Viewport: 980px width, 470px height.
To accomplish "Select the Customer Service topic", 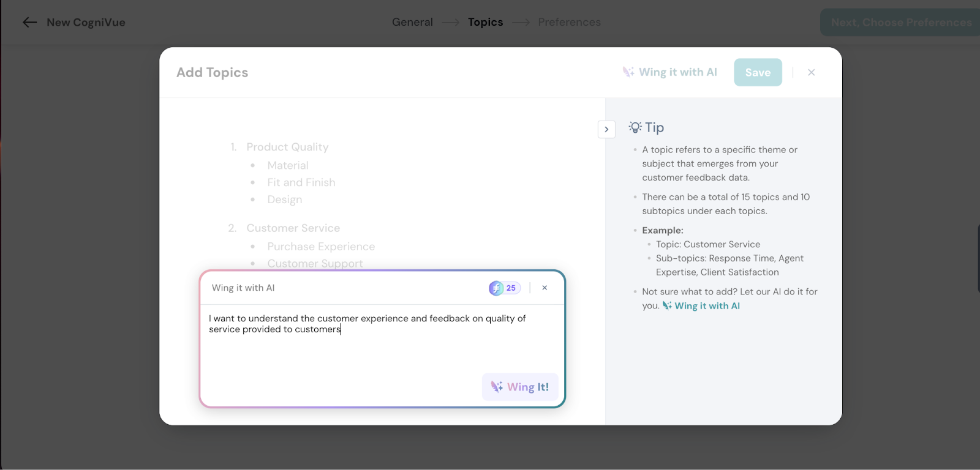I will pos(293,228).
